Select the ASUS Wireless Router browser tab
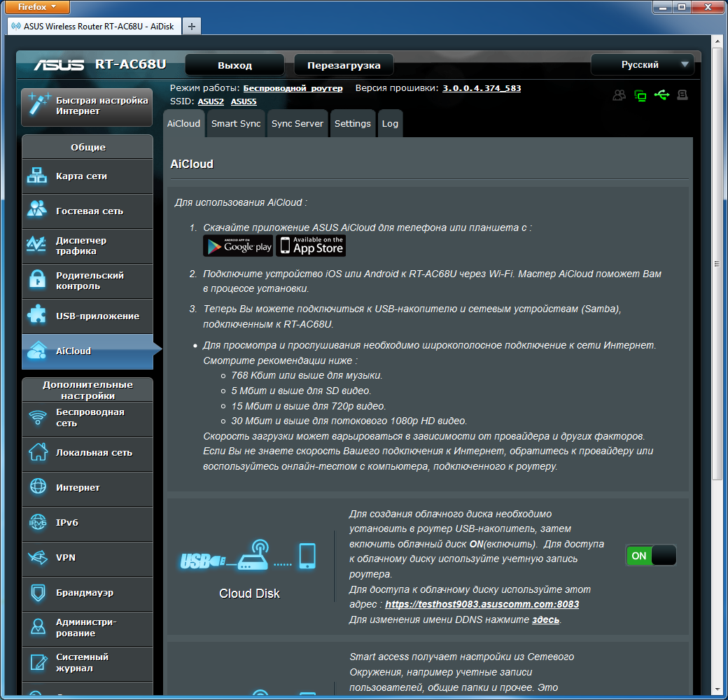Screen dimensions: 728x700 coord(94,27)
